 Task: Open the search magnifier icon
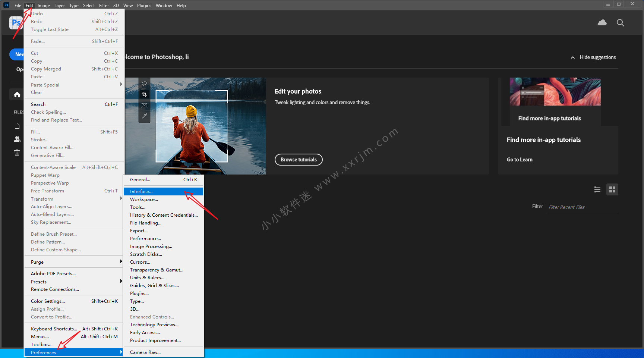(621, 23)
